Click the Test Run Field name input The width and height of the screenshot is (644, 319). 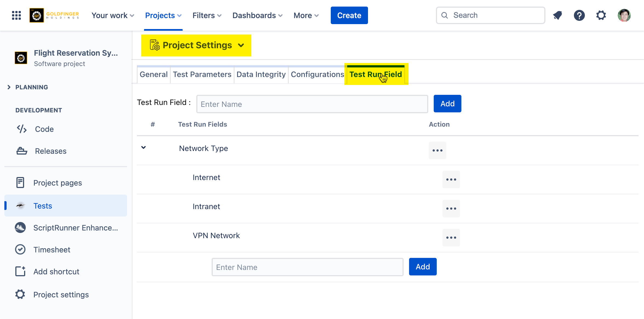[312, 104]
